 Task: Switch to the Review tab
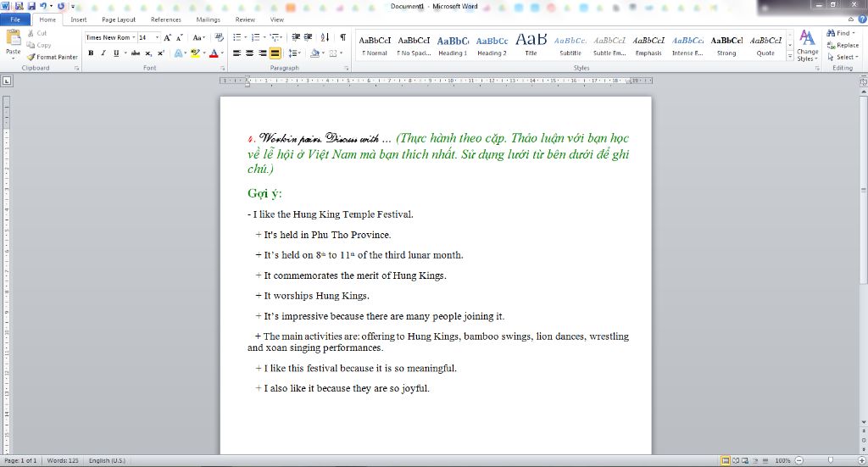[x=245, y=19]
